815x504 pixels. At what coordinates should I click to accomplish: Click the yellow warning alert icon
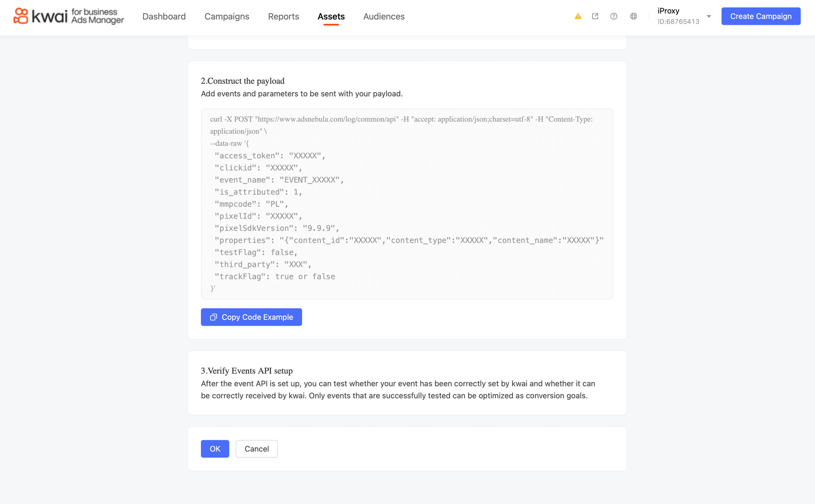coord(578,16)
